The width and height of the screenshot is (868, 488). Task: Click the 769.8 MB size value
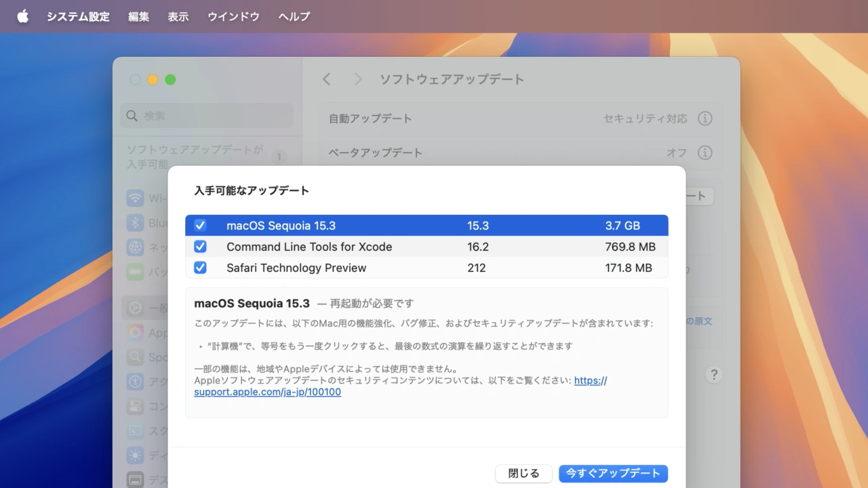tap(630, 247)
